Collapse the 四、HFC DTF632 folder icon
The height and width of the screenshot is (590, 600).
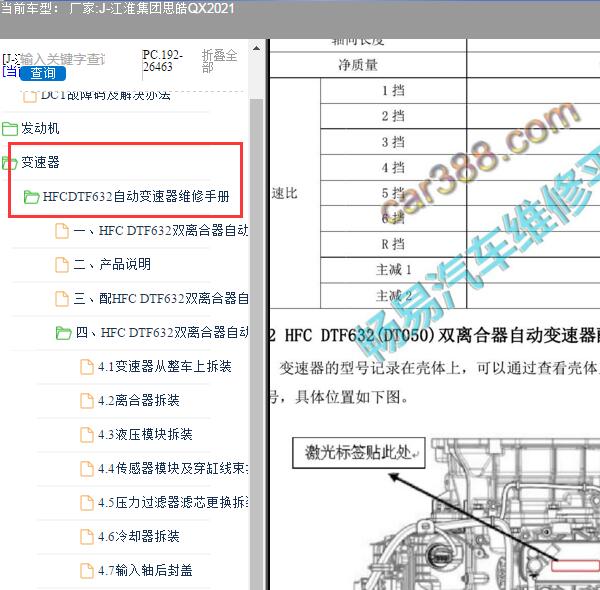tap(64, 333)
